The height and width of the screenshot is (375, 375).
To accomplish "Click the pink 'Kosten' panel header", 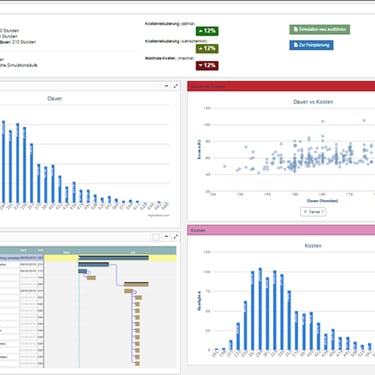I will point(281,230).
